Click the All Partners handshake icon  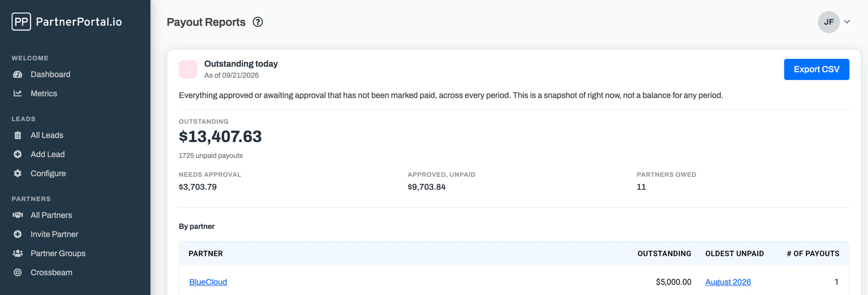tap(18, 215)
